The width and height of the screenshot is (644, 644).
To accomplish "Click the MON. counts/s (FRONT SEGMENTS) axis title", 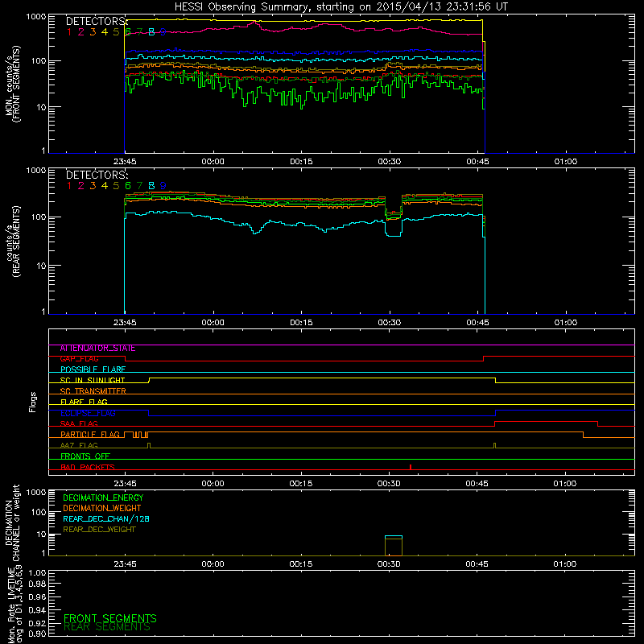I will 13,85.
